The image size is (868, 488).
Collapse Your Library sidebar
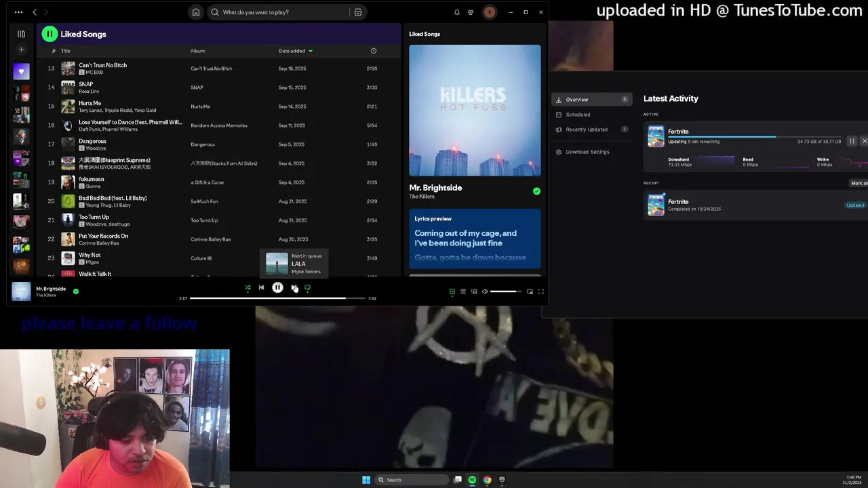(21, 34)
